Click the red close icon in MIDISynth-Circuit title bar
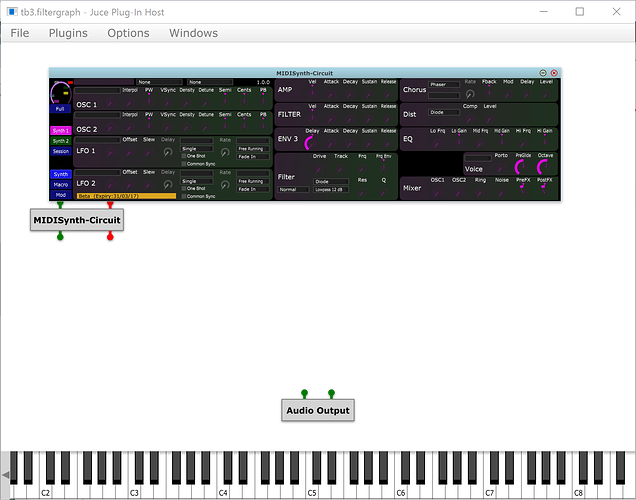 (554, 73)
